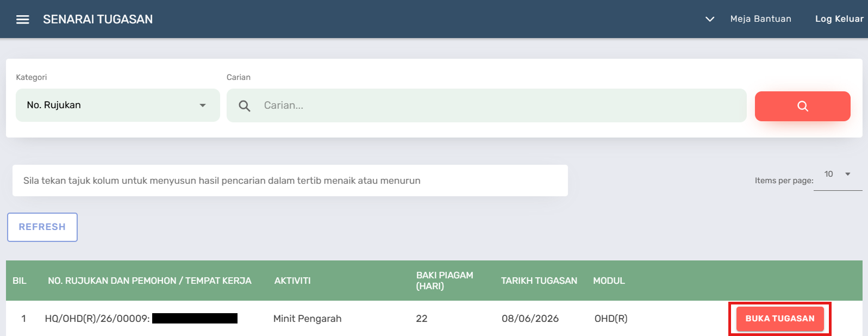Open the hamburger navigation menu
The image size is (868, 336).
point(22,20)
